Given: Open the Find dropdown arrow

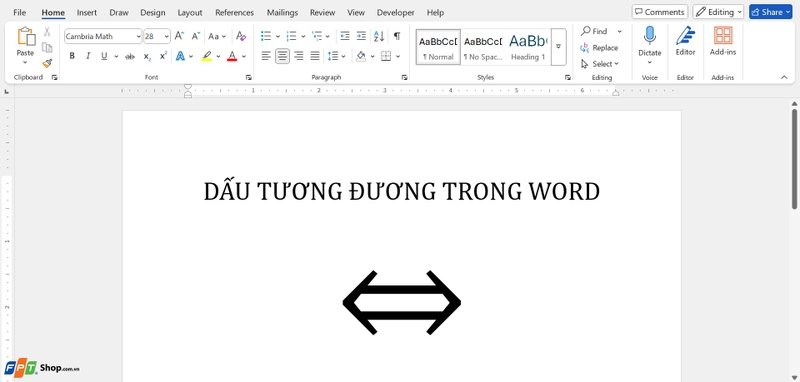Looking at the screenshot, I should [619, 32].
